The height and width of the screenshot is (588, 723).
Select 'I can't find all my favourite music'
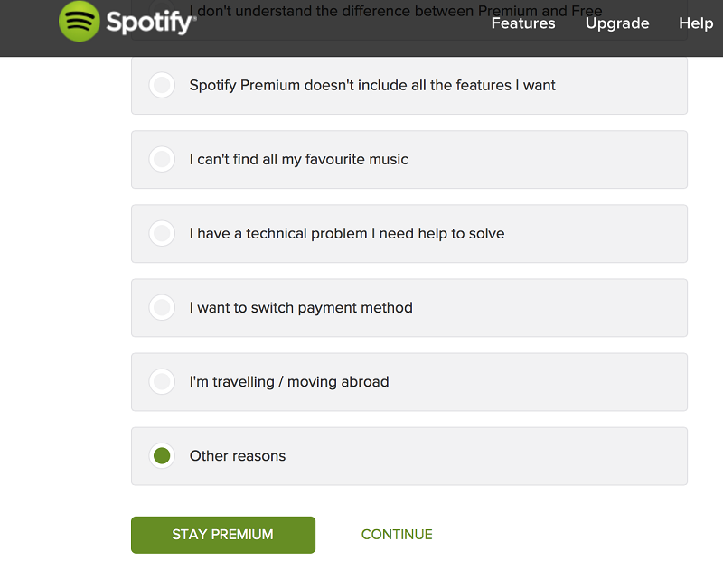pyautogui.click(x=162, y=159)
